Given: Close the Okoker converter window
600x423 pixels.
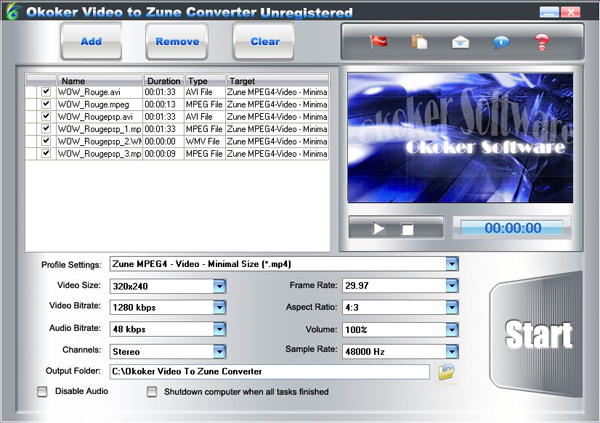Looking at the screenshot, I should tap(571, 12).
